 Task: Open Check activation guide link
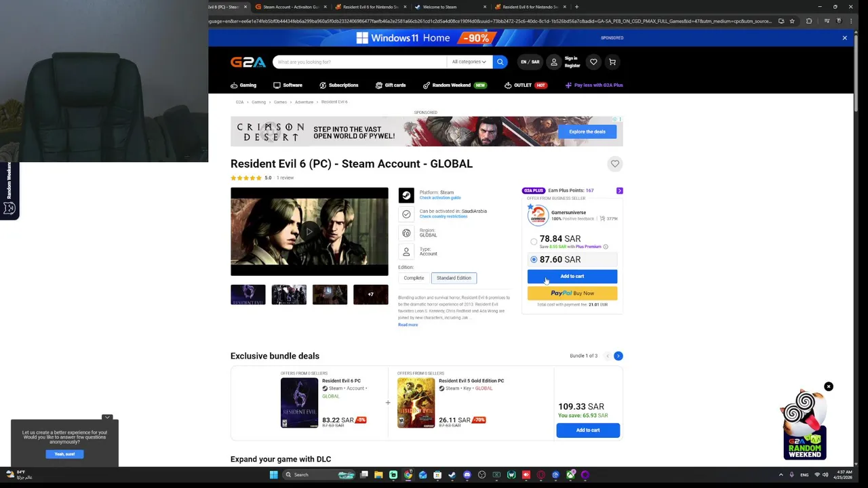coord(440,198)
